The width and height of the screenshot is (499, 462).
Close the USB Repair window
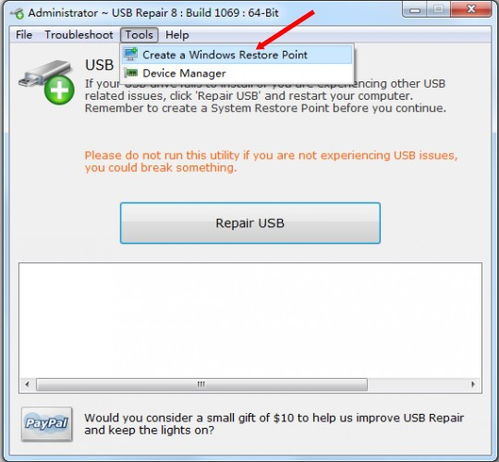[x=471, y=9]
